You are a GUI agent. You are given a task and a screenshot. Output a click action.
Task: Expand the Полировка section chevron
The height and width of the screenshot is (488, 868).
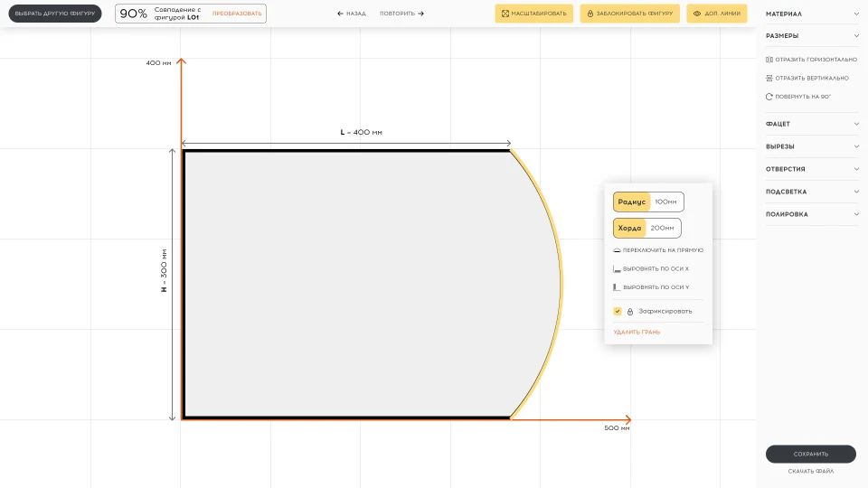click(856, 214)
